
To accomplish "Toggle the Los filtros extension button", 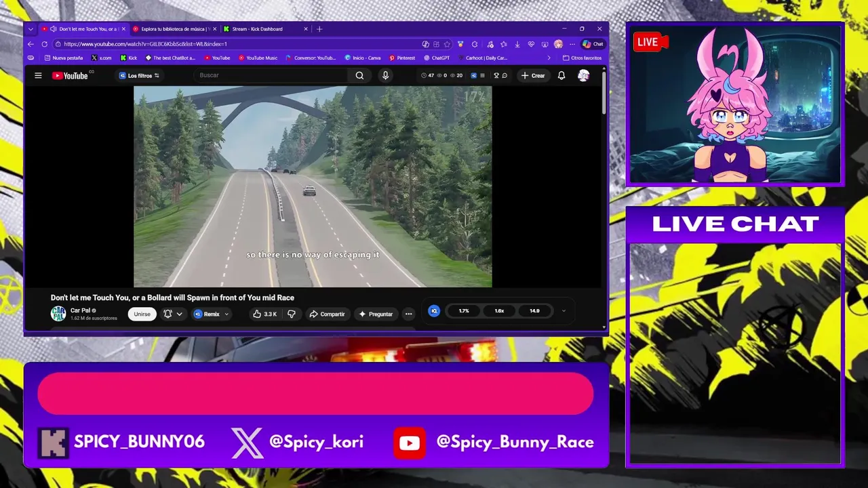I will point(139,75).
